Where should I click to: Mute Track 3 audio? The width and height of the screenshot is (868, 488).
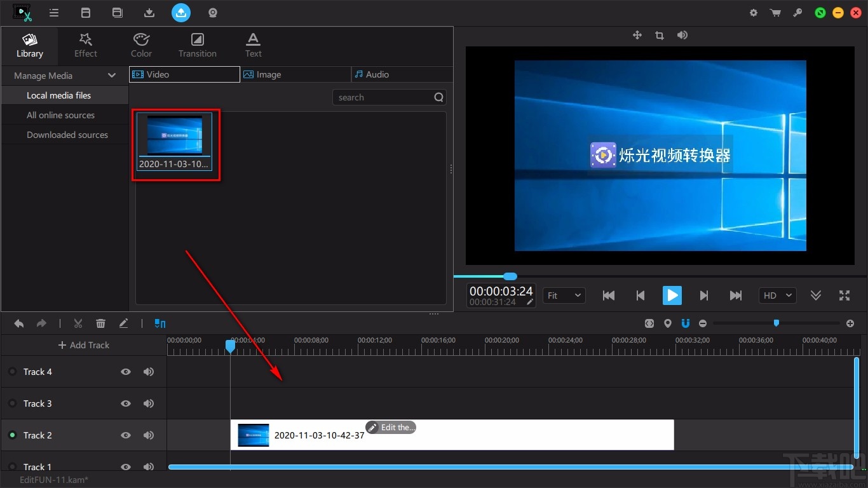coord(149,403)
